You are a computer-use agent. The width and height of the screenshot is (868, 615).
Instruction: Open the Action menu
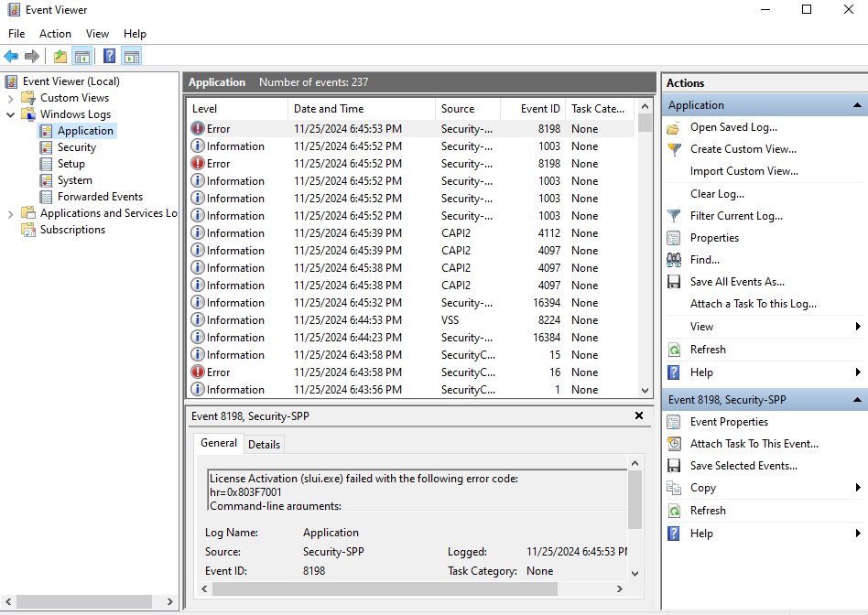click(55, 34)
